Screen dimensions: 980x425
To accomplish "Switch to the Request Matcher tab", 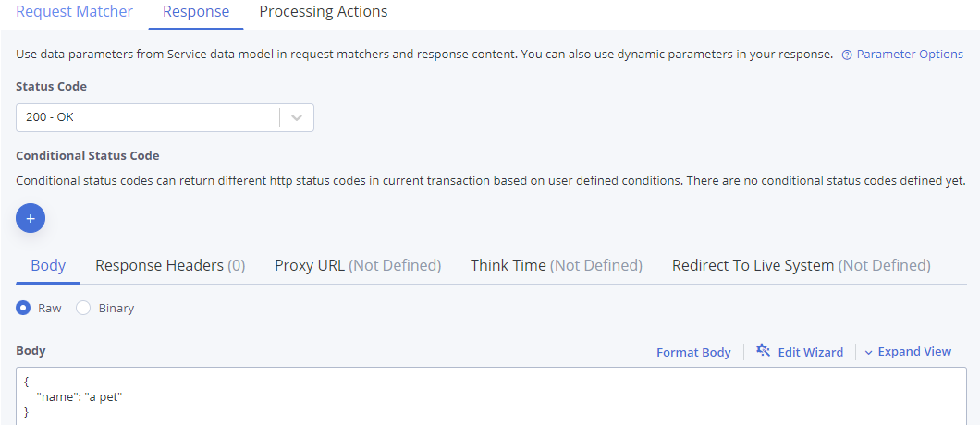I will click(x=74, y=12).
